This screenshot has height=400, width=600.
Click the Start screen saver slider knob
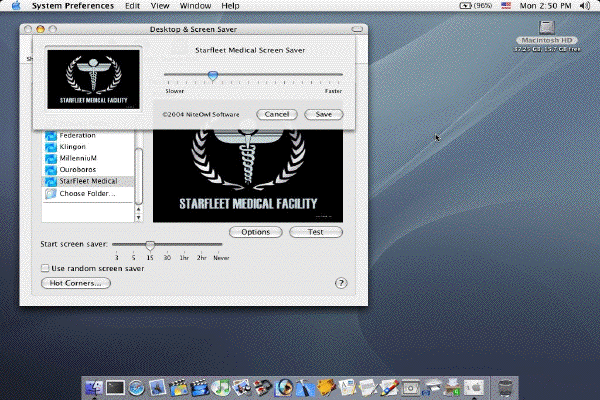pos(150,245)
